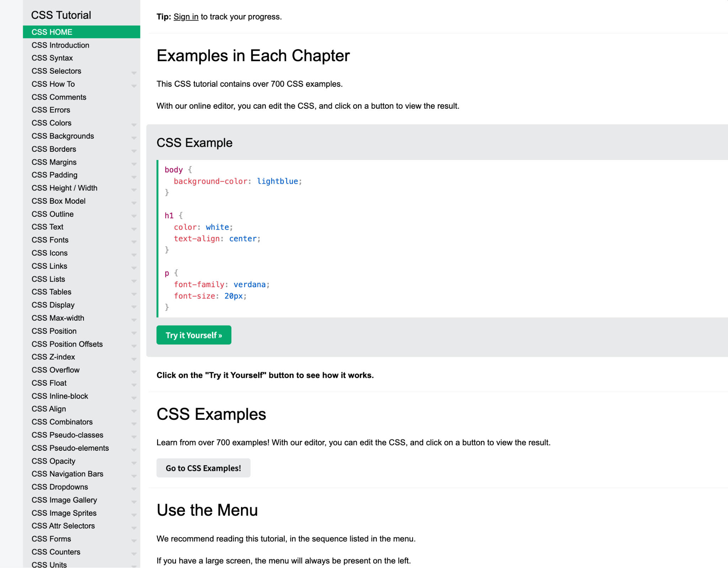Viewport: 728px width, 568px height.
Task: Click the Go to CSS Examples button
Action: pos(203,468)
